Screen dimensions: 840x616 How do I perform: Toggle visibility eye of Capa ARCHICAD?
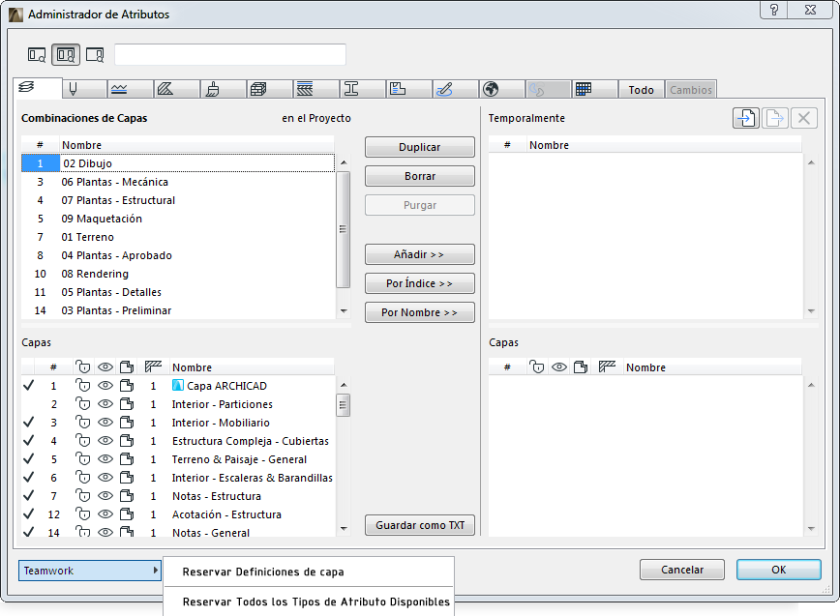click(105, 385)
